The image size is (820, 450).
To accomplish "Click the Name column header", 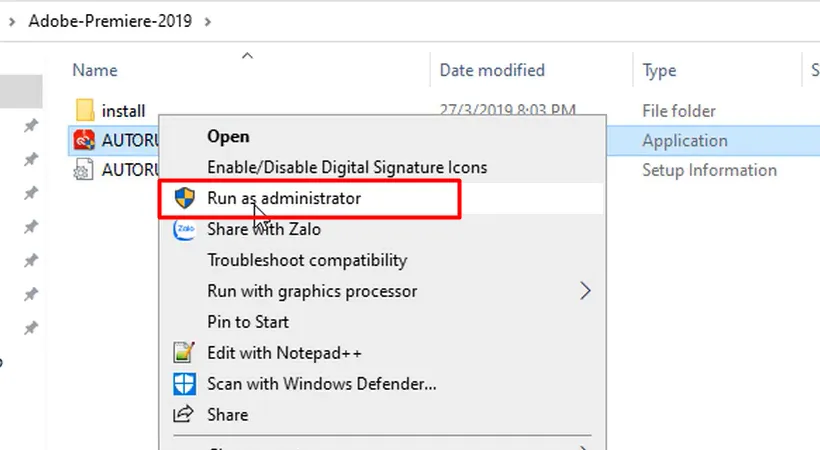I will 95,70.
